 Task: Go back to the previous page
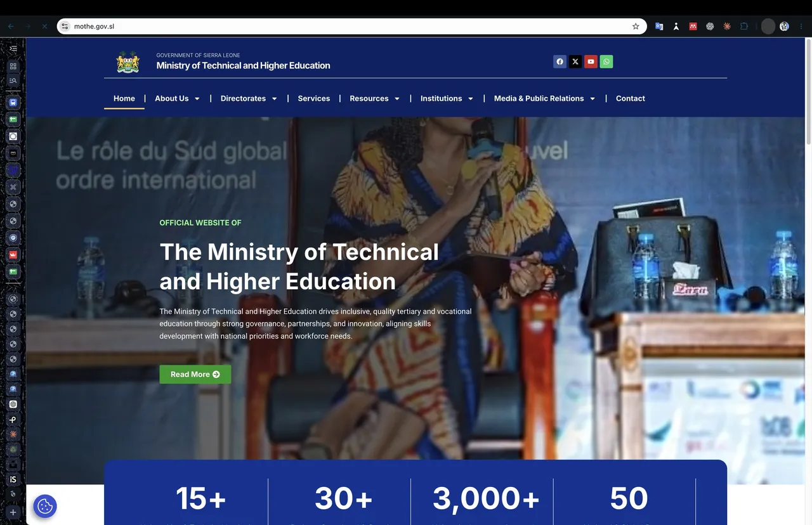[x=11, y=27]
